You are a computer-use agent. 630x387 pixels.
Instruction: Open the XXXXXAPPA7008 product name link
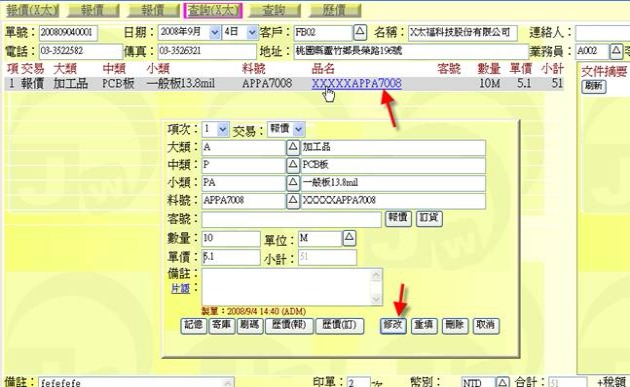(356, 83)
